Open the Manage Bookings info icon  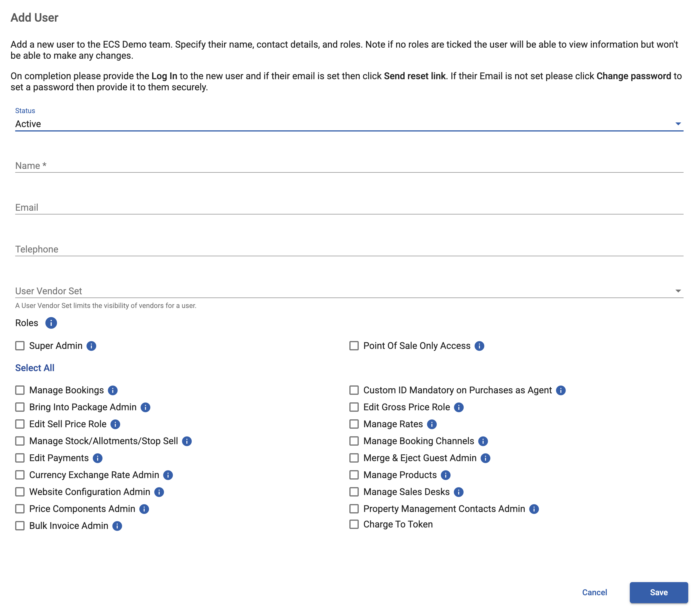point(113,390)
